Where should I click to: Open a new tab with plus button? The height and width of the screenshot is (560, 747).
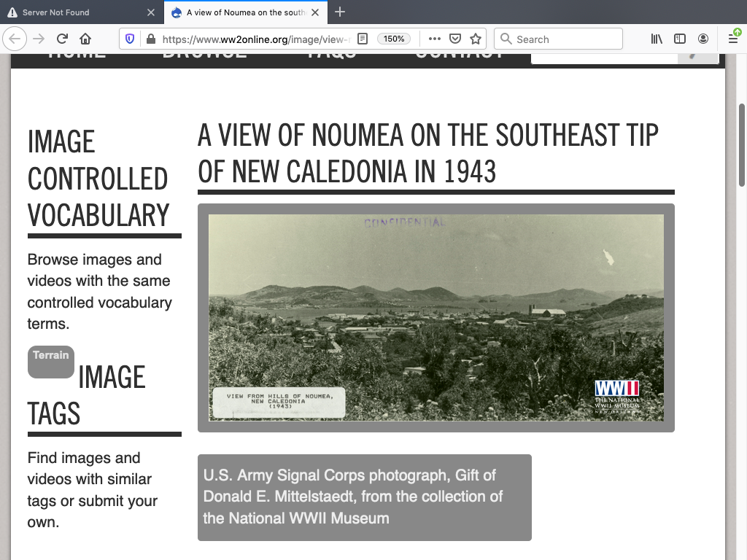pos(340,12)
